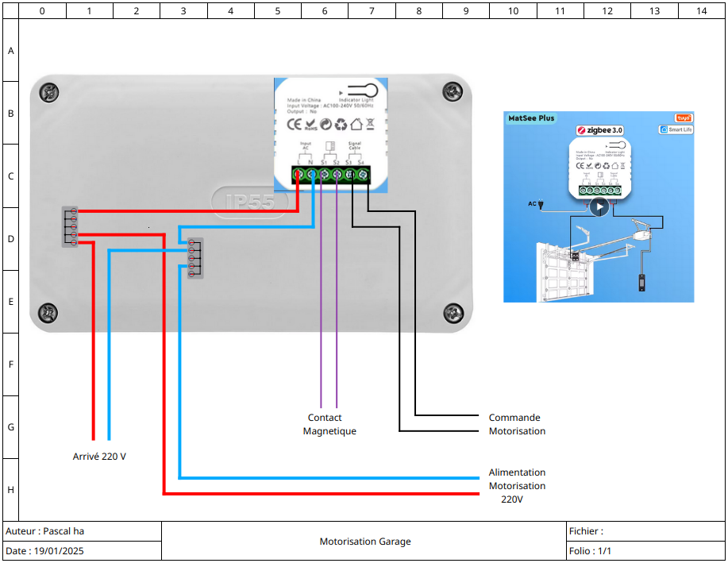Click column header 7 of the grid
The image size is (728, 563).
tap(372, 10)
